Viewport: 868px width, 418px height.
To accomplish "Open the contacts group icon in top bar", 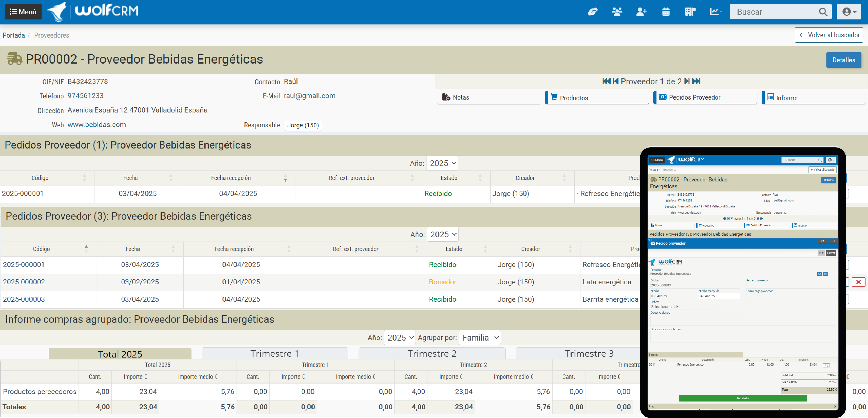I will (617, 12).
